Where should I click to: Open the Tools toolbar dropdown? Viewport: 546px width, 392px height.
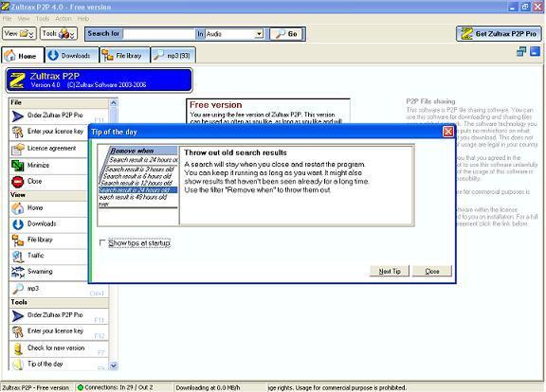tap(59, 34)
